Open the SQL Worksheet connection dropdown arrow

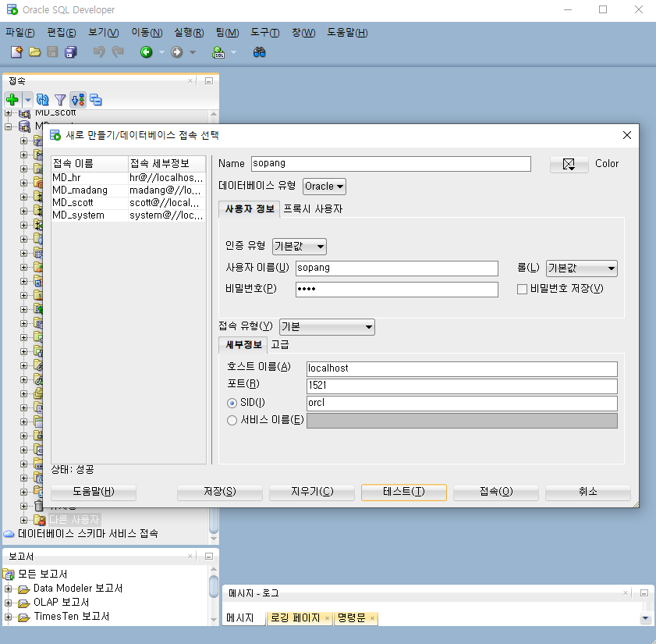coord(233,52)
